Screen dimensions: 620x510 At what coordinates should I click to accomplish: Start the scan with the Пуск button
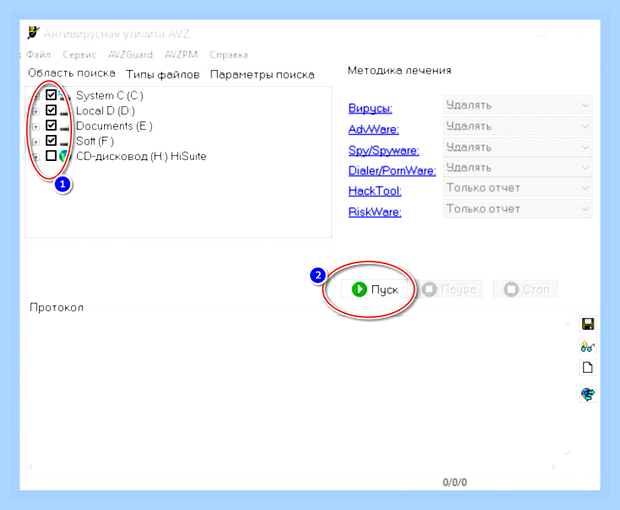click(374, 289)
